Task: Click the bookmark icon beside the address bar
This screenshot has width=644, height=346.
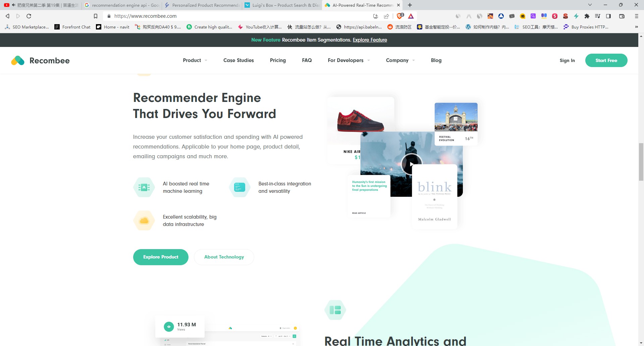Action: click(x=96, y=16)
